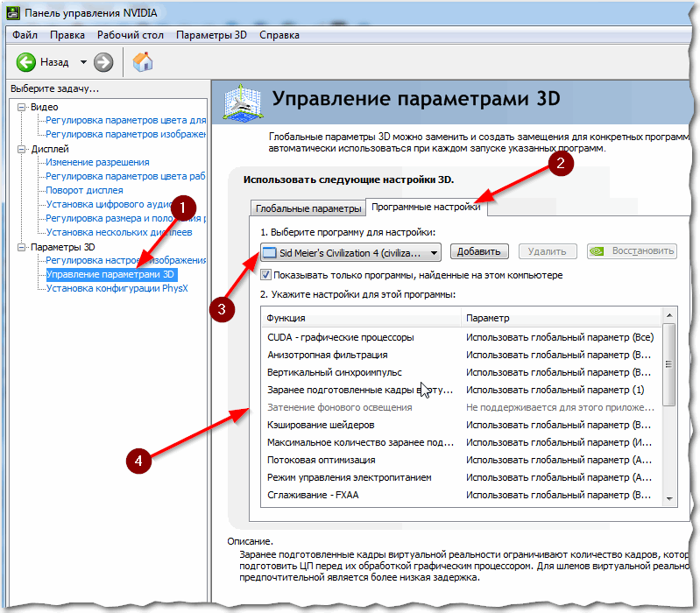Open the Home page icon
Screen dimensions: 700x613
(x=143, y=62)
